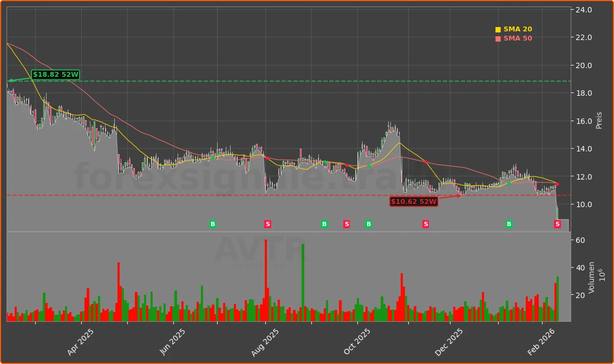Expand the $10.62 52W price label
This screenshot has width=614, height=364.
coord(413,201)
